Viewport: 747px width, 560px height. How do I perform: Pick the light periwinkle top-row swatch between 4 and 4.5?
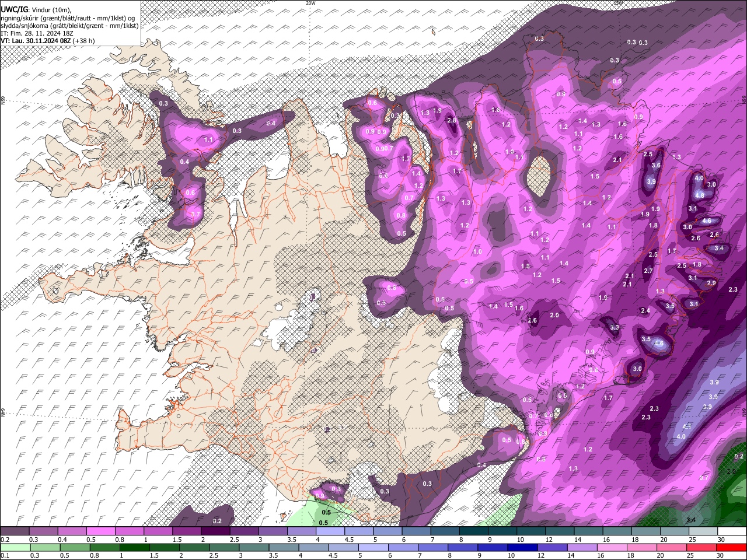coord(330,531)
